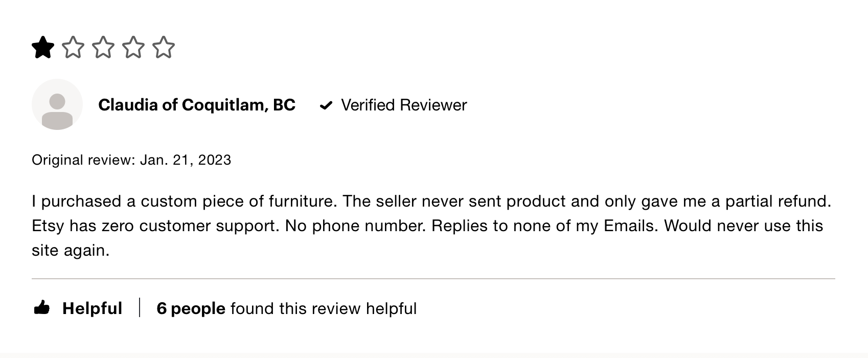Click the star rating row to expand details
The height and width of the screenshot is (358, 868).
[102, 48]
